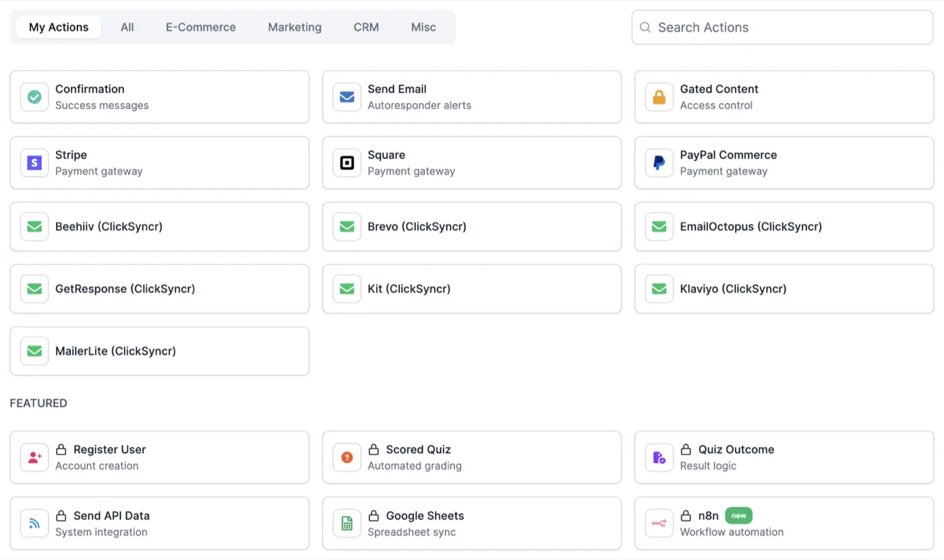
Task: Click the "Automated grading" subtitle
Action: [x=414, y=466]
